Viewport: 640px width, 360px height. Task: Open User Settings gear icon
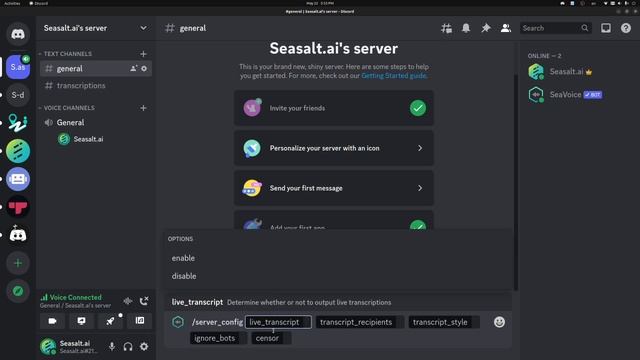(x=144, y=347)
